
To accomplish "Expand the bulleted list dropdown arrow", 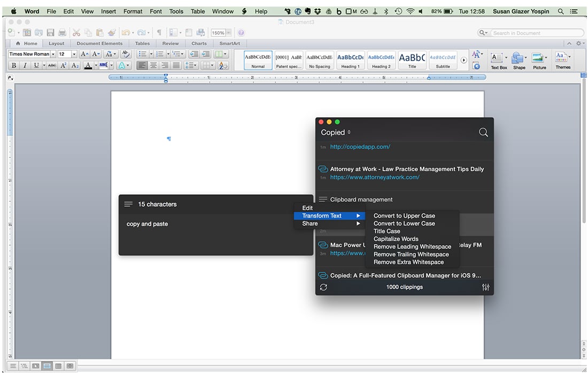I will pyautogui.click(x=151, y=54).
